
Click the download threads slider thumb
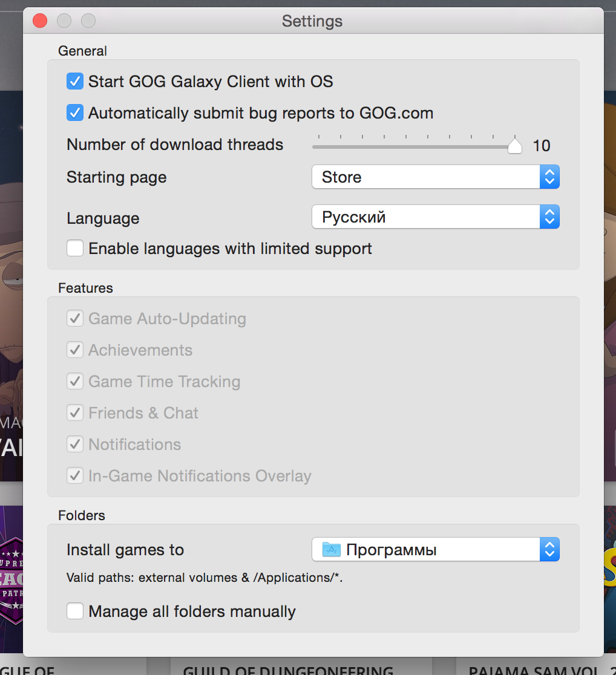(515, 146)
